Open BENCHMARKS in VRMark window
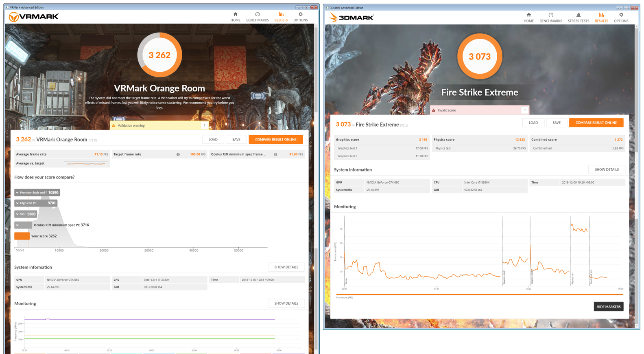 pyautogui.click(x=258, y=17)
